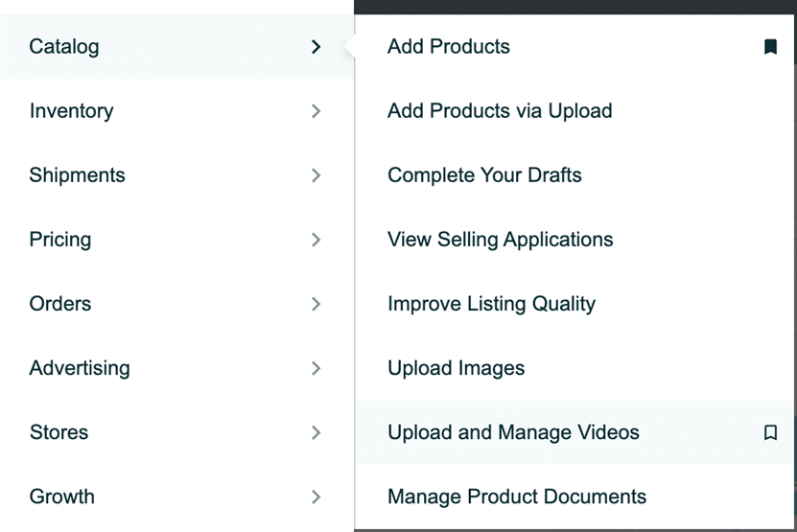Viewport: 797px width, 532px height.
Task: Click the chevron next to Pricing
Action: (x=316, y=240)
